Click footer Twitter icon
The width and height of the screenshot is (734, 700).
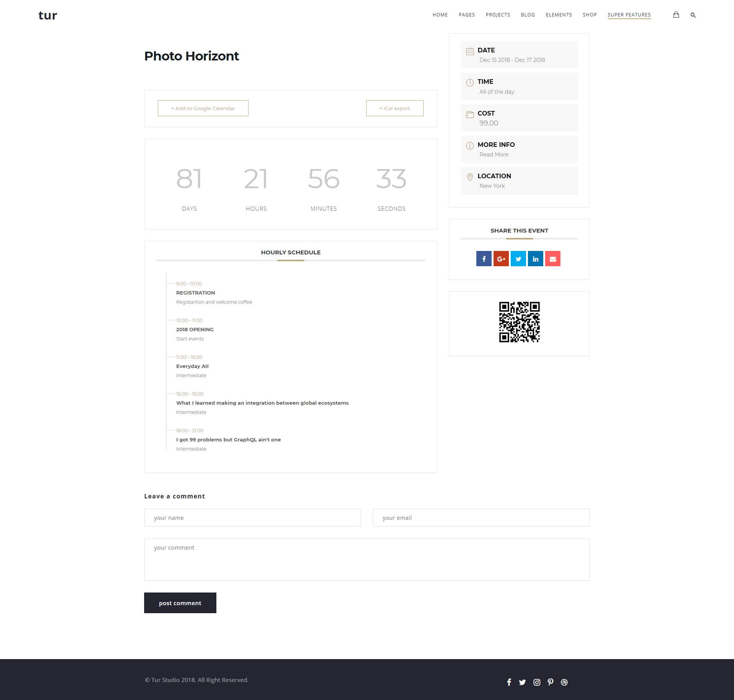523,682
